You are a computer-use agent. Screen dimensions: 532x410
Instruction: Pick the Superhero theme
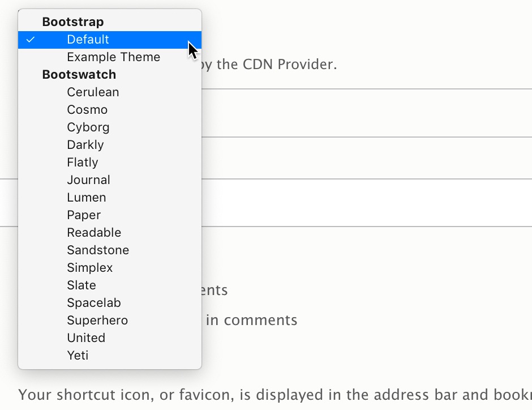(97, 321)
